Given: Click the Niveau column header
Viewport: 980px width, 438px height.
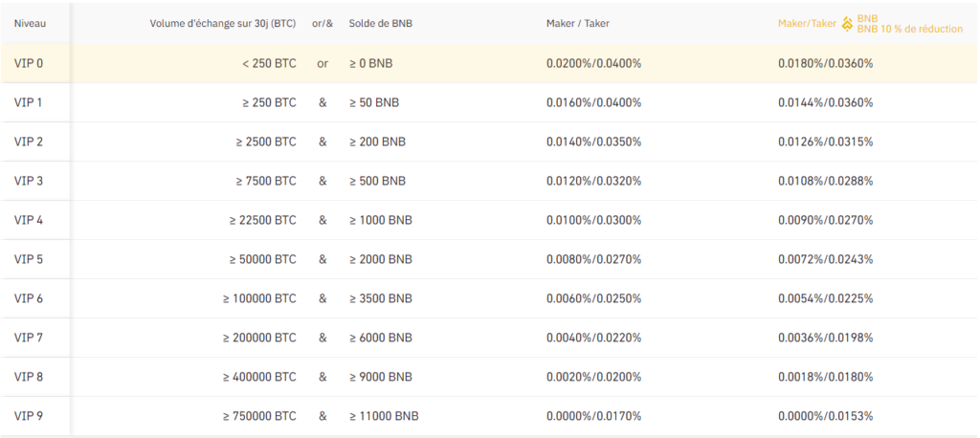Looking at the screenshot, I should tap(30, 24).
